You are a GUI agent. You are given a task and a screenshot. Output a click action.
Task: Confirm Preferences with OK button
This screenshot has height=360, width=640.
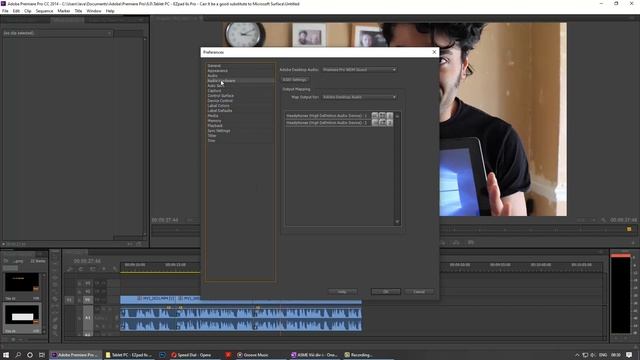pos(386,292)
